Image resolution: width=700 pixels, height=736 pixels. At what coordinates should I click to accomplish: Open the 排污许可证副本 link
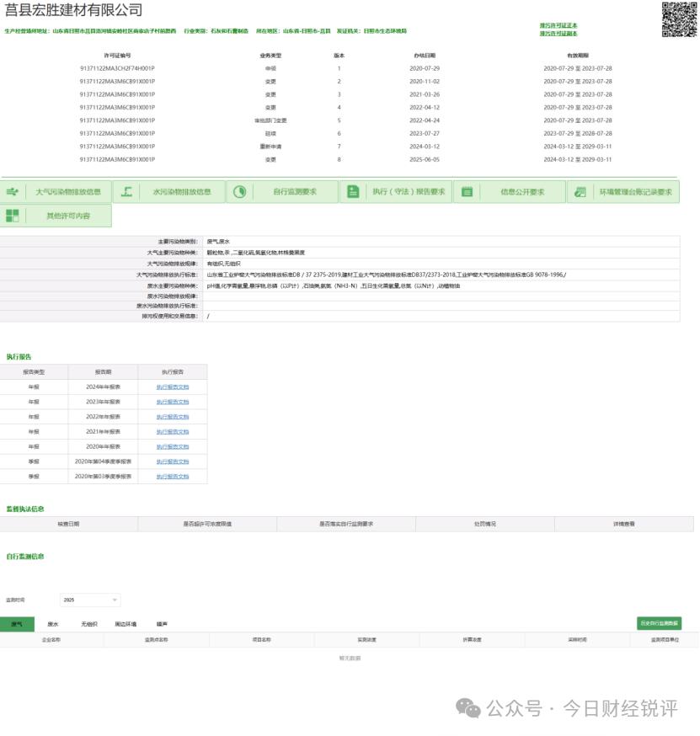[558, 34]
